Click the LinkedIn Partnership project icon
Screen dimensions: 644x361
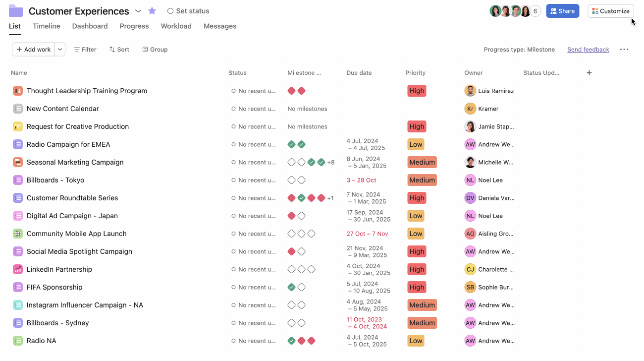coord(18,269)
